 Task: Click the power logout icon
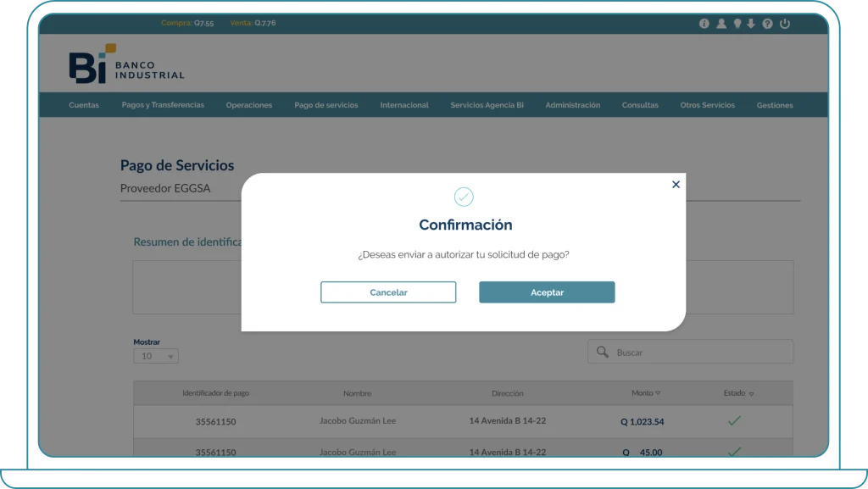pyautogui.click(x=785, y=24)
